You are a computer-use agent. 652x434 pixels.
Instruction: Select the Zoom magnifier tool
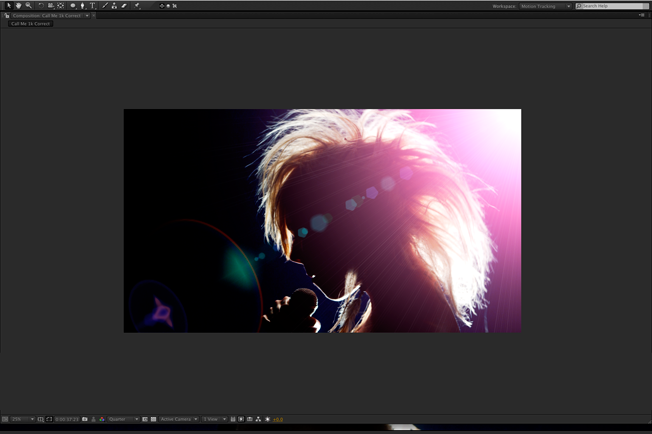[28, 6]
